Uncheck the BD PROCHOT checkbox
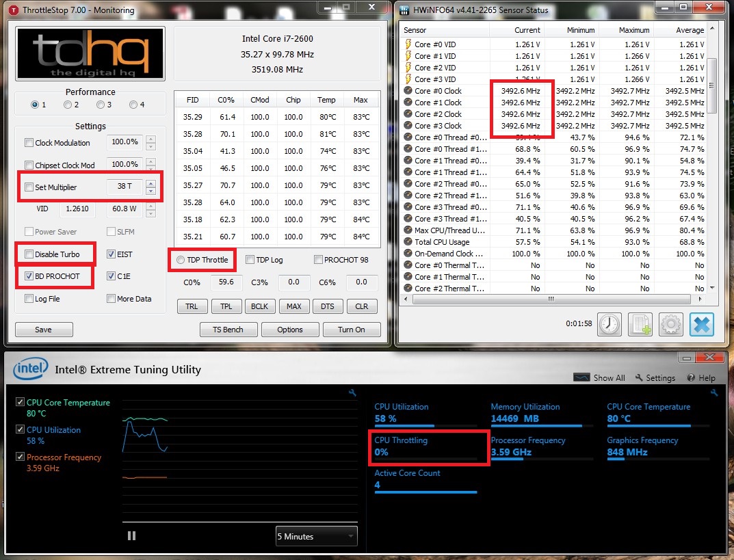 click(x=29, y=276)
